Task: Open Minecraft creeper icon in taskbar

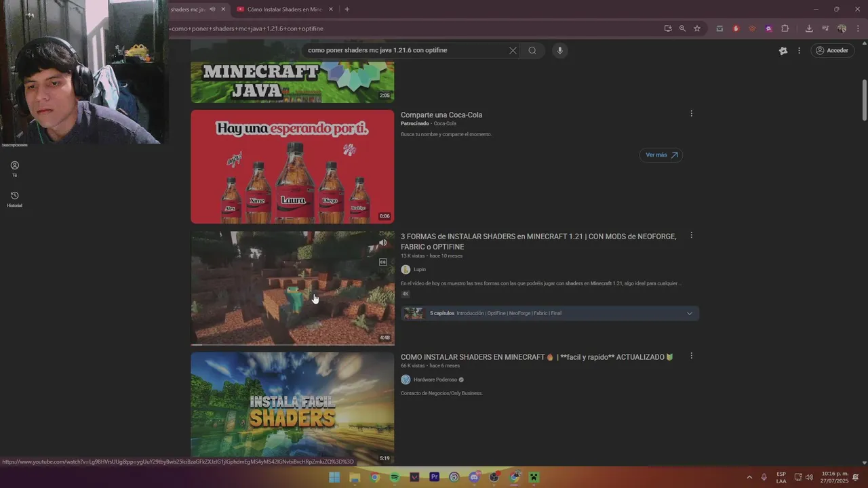Action: [534, 477]
